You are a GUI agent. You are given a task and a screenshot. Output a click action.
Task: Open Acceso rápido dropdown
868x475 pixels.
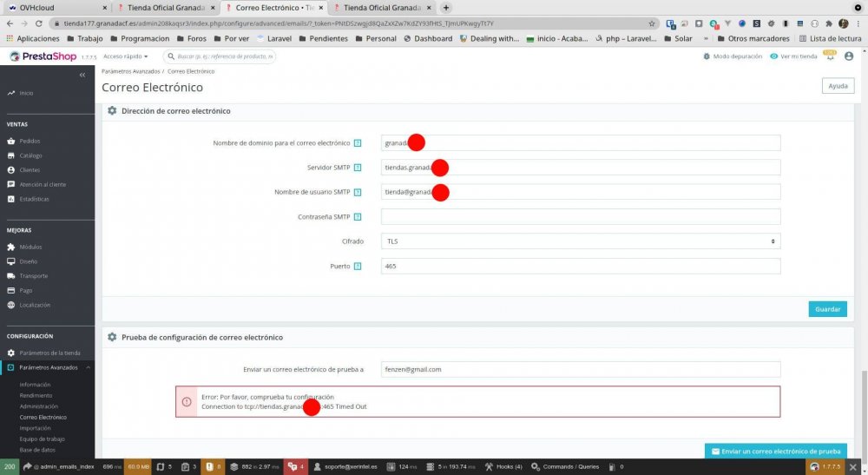pos(126,56)
